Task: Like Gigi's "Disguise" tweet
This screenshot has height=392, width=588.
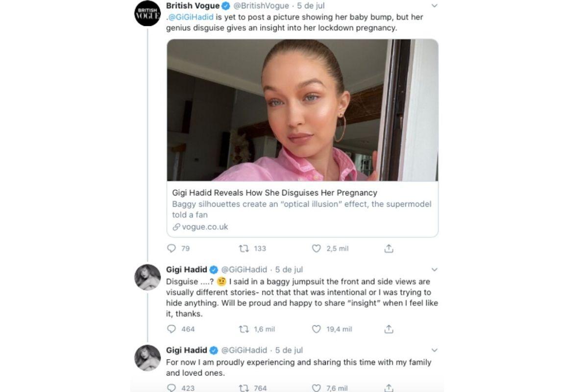Action: [317, 329]
